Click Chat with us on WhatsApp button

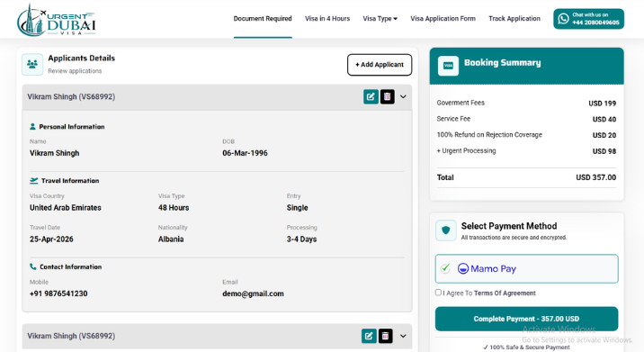[588, 19]
